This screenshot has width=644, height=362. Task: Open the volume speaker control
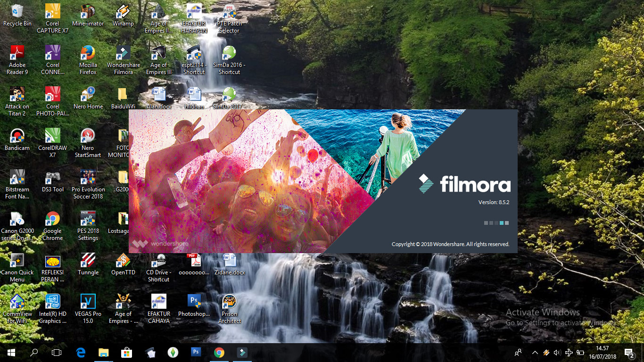click(557, 353)
